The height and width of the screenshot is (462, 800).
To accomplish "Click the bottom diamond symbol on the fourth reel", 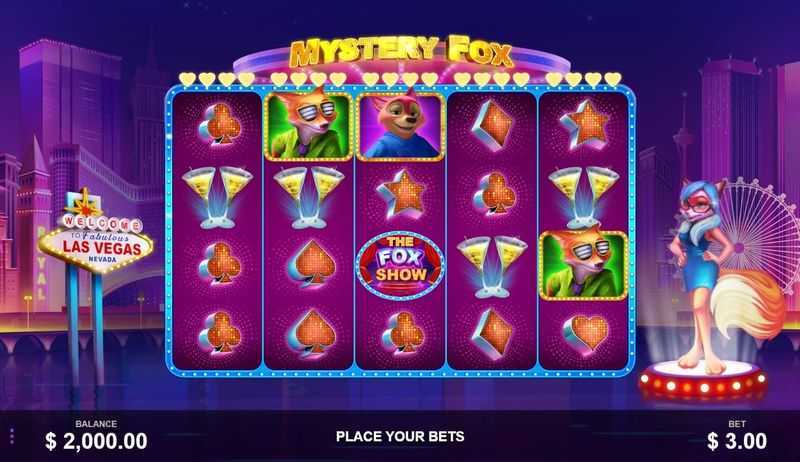I will pos(491,333).
